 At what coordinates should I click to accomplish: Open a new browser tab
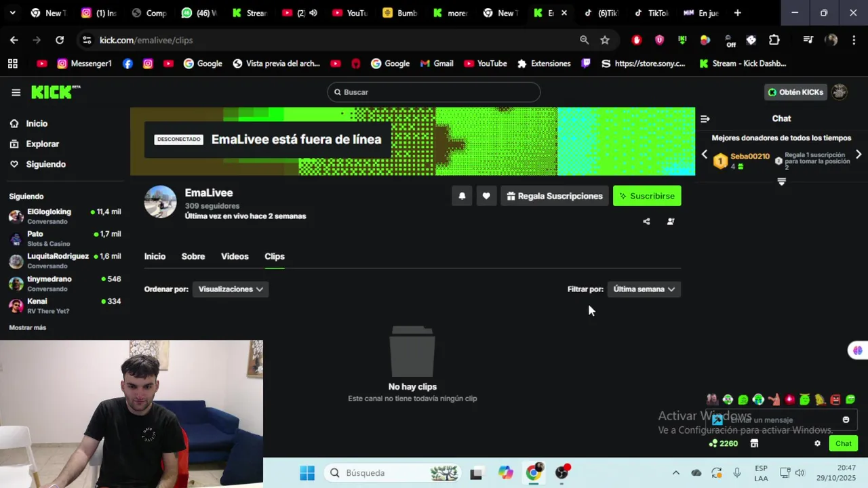737,13
